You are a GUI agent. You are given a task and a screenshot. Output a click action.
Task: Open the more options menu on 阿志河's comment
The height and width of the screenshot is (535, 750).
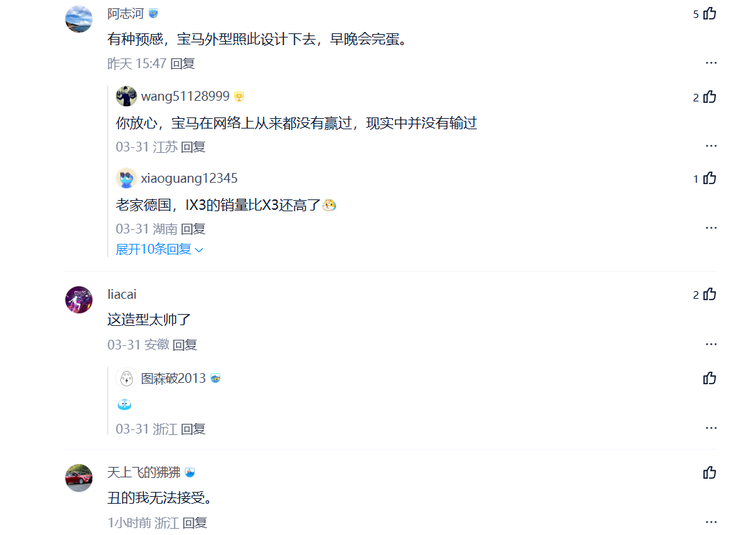(711, 63)
